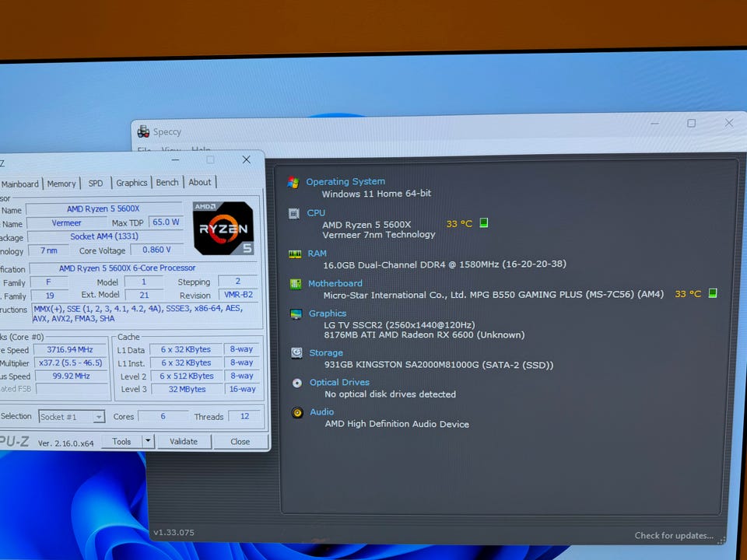Click the Windows 11 Home 64-bit text
The height and width of the screenshot is (560, 747).
(x=377, y=194)
